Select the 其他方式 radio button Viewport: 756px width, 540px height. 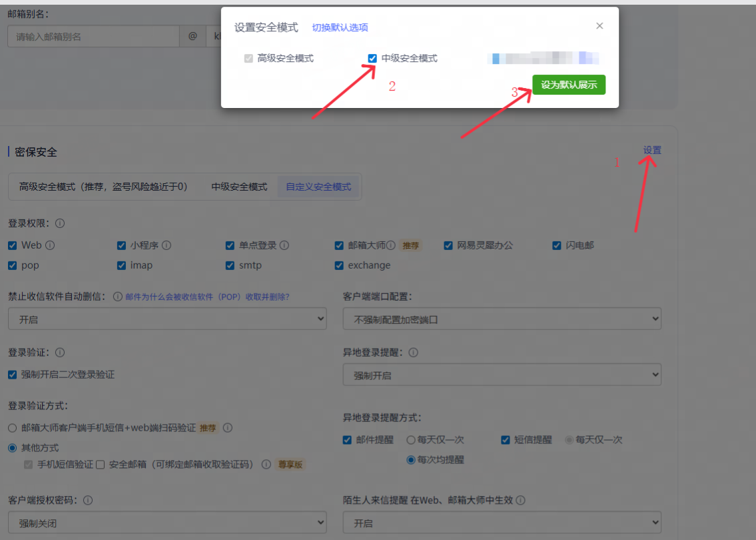pyautogui.click(x=13, y=448)
